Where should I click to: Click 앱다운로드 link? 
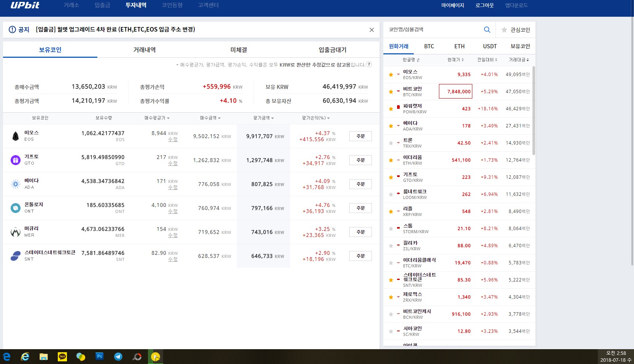[516, 5]
